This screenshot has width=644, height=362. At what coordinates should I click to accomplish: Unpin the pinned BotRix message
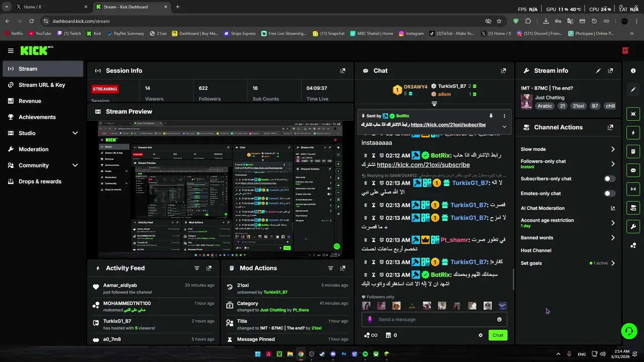coord(491,116)
